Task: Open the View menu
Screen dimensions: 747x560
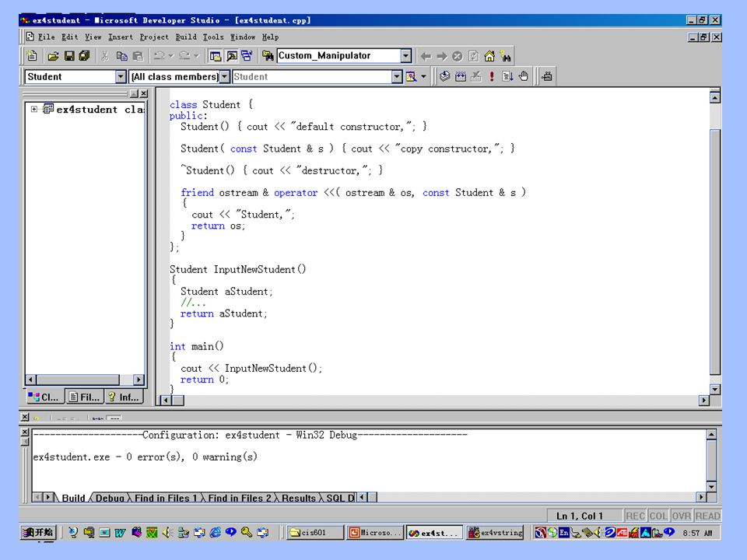Action: point(93,37)
